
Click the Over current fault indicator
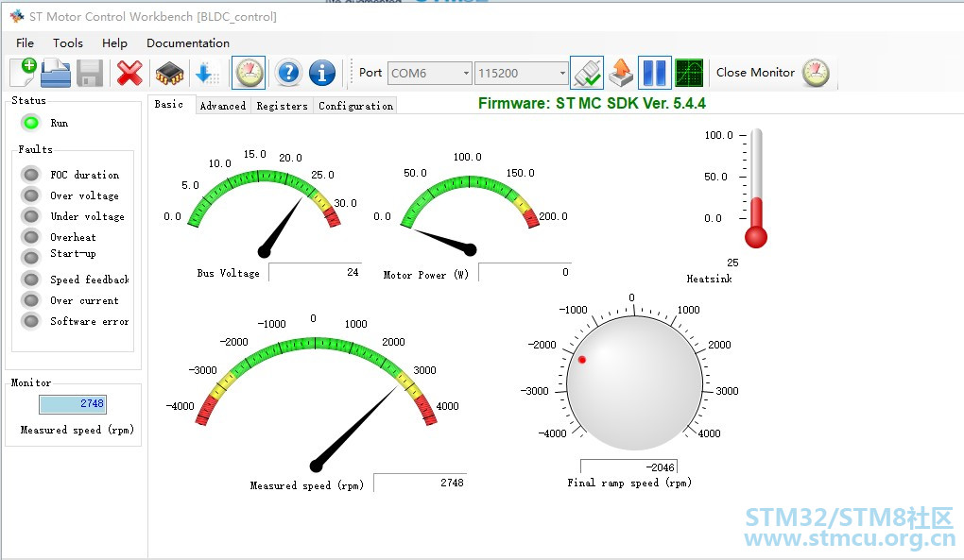click(x=31, y=300)
